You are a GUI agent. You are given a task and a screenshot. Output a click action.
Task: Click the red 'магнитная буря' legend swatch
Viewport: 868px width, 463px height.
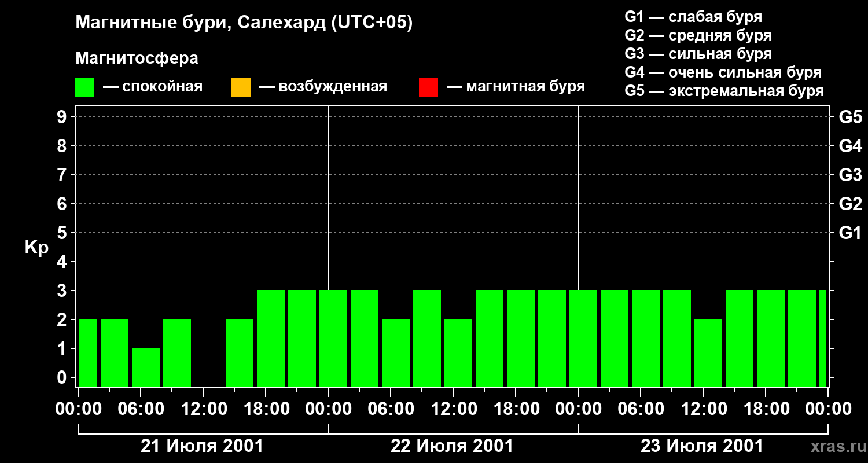[x=428, y=87]
